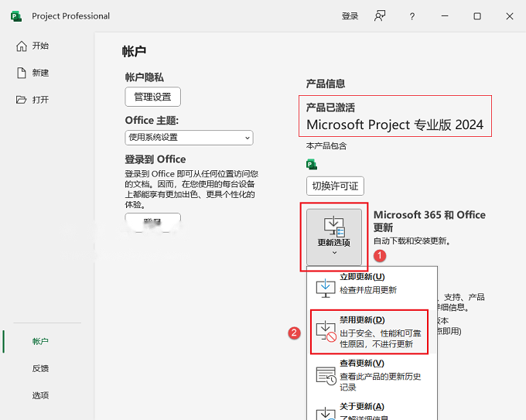Viewport: 526px width, 420px height.
Task: Click the Project icon under 本产品包含
Action: (312, 165)
